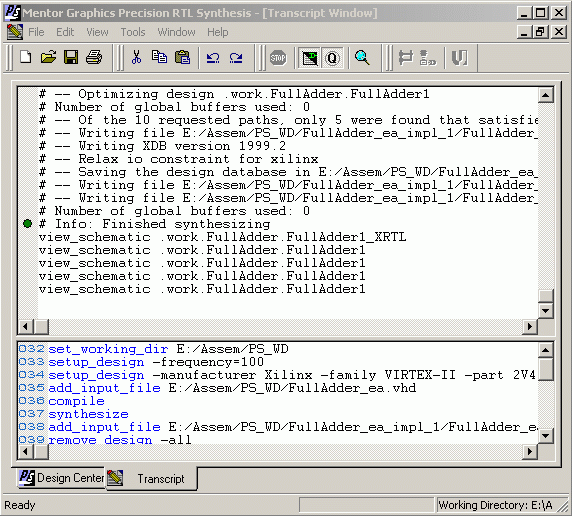Select the Transcript tab

pos(152,478)
